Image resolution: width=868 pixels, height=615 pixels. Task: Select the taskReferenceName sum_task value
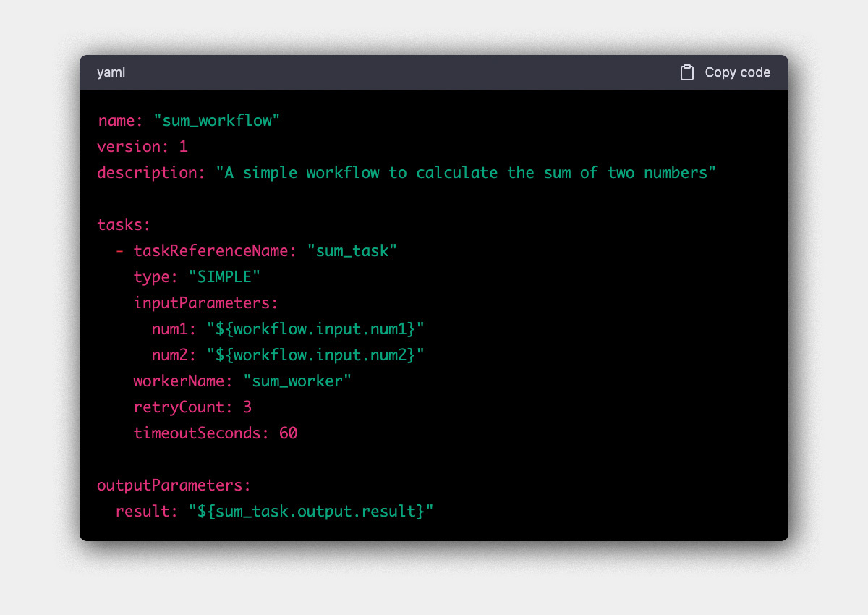tap(353, 250)
